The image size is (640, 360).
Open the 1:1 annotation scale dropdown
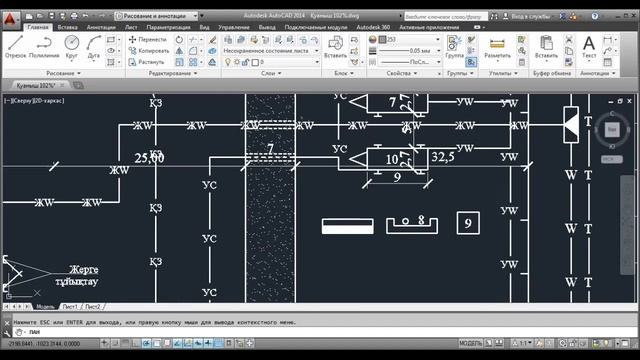(x=524, y=344)
